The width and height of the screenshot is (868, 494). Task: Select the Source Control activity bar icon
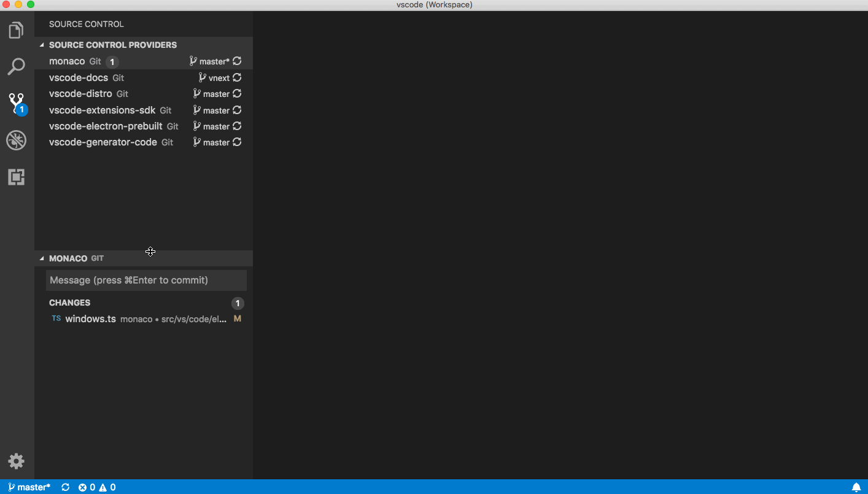[17, 104]
